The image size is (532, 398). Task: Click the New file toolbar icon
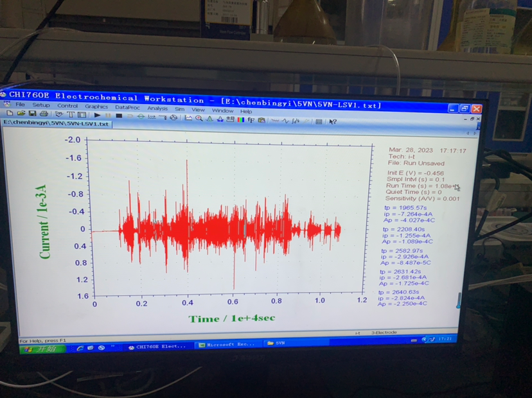coord(10,114)
